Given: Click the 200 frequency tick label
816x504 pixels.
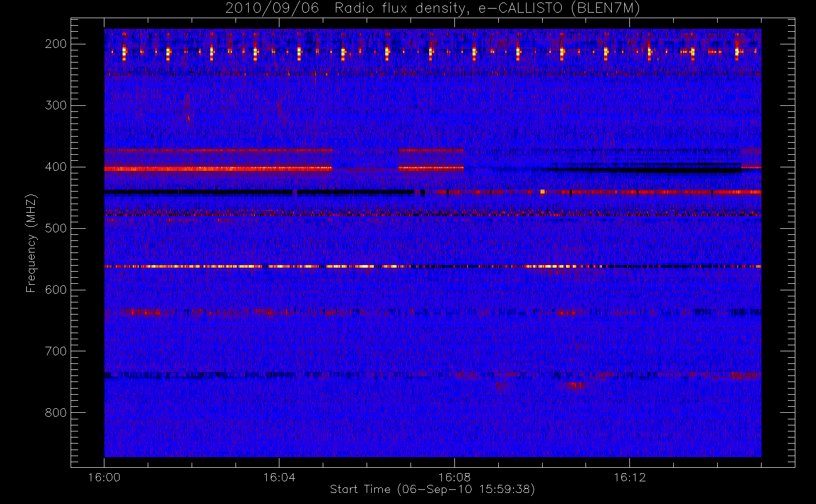Looking at the screenshot, I should point(55,44).
